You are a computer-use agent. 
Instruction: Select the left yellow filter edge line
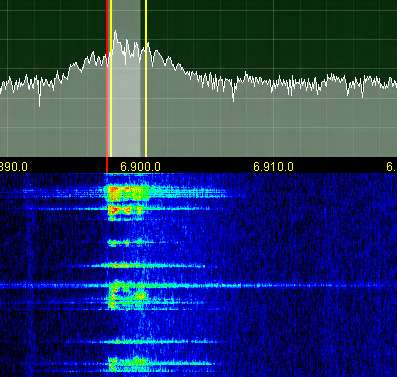coord(111,78)
